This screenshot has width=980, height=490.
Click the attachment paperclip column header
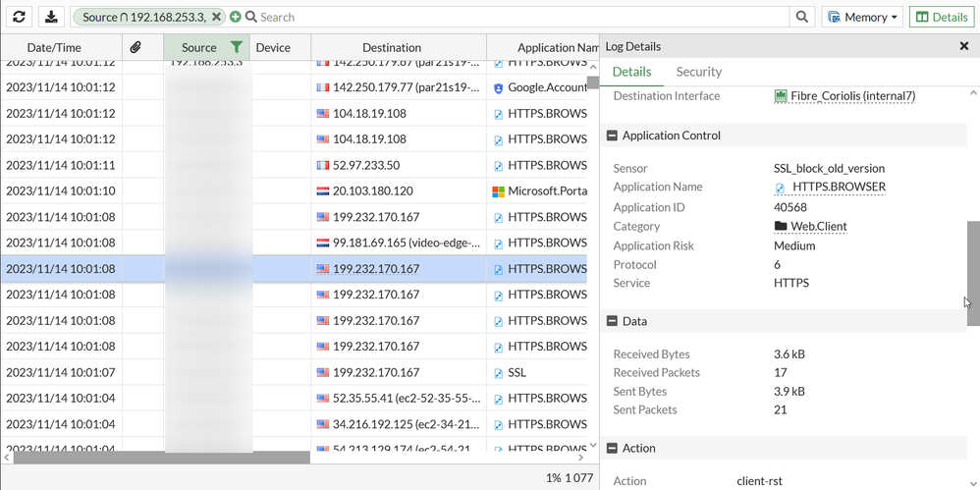136,47
